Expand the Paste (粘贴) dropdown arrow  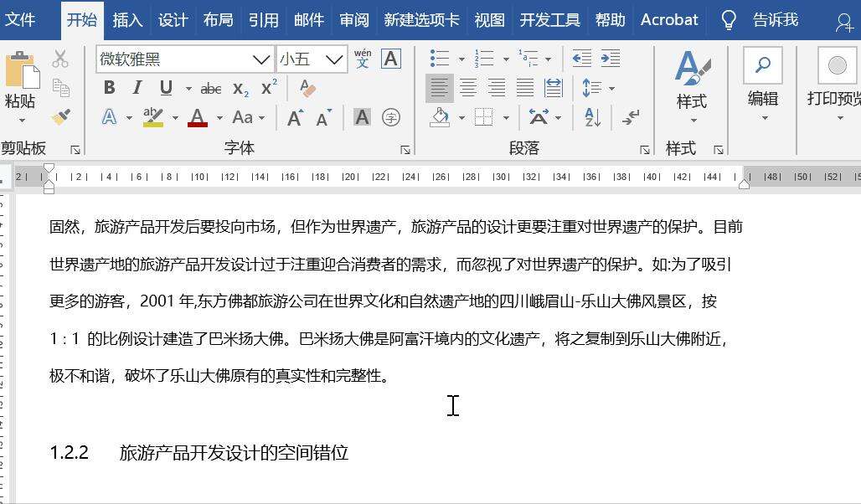22,121
